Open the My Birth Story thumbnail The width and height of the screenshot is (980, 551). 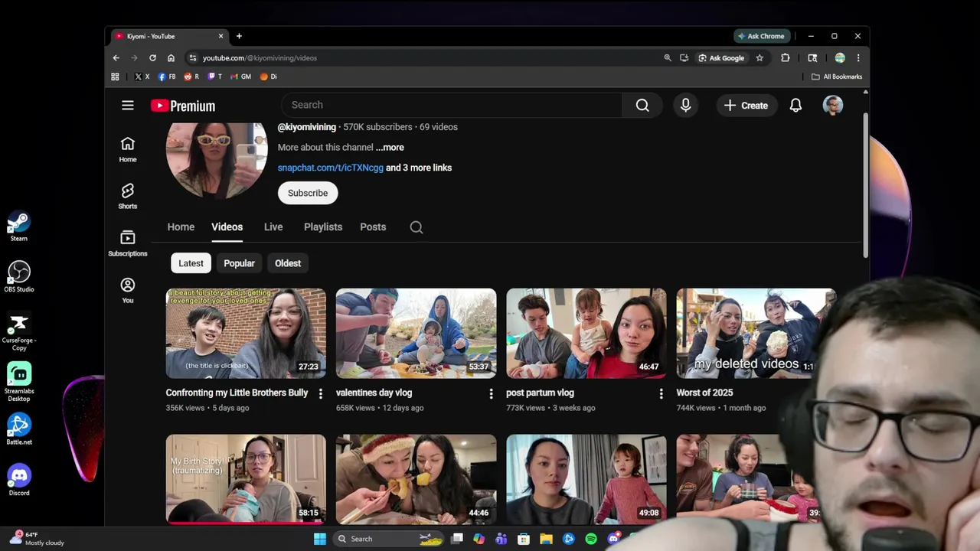(246, 479)
